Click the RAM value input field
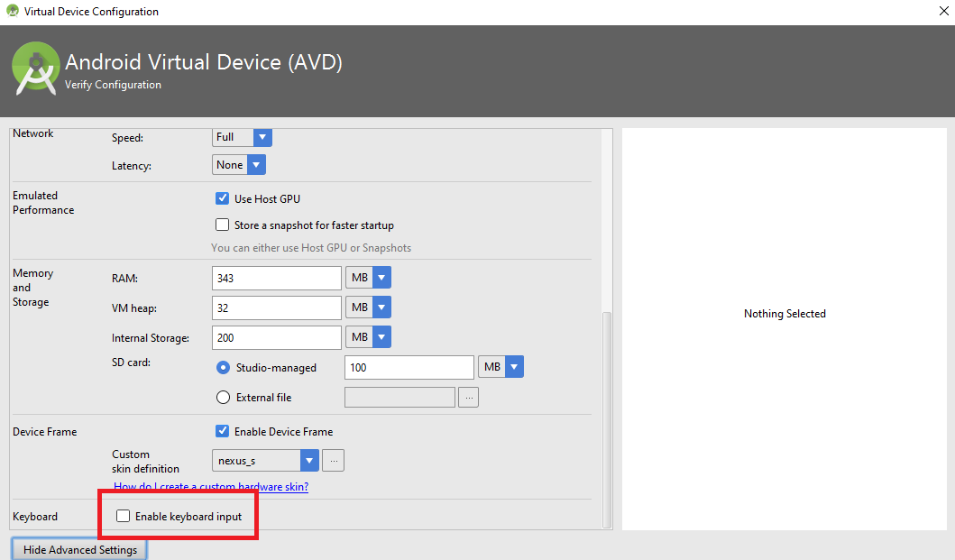The image size is (955, 560). click(277, 278)
